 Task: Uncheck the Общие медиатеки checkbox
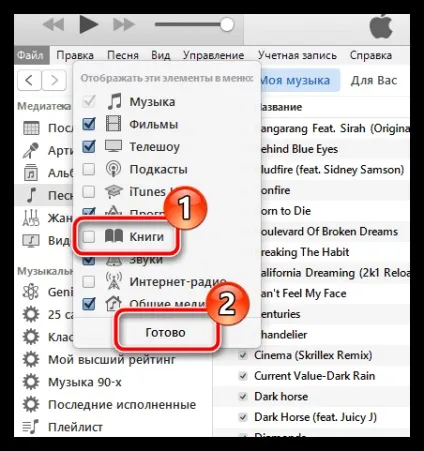click(x=89, y=304)
